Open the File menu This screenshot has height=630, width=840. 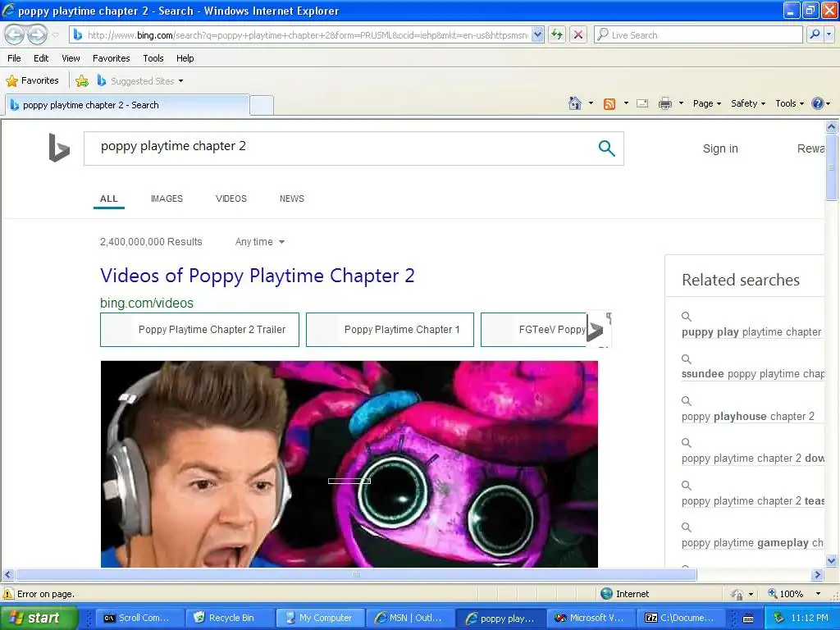click(14, 58)
